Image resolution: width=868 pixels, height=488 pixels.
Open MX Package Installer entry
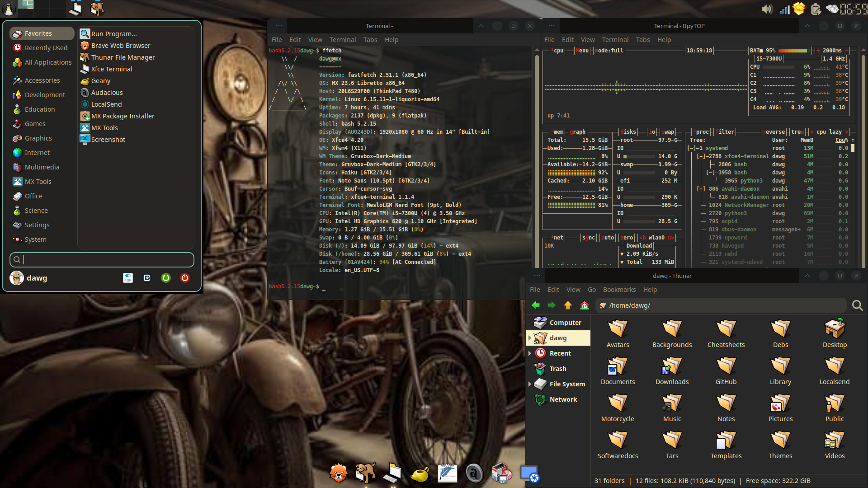(x=136, y=116)
